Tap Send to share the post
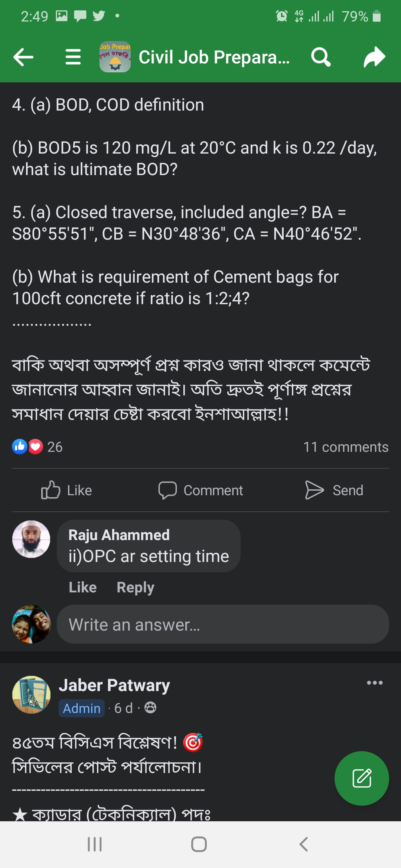This screenshot has height=868, width=401. click(334, 490)
